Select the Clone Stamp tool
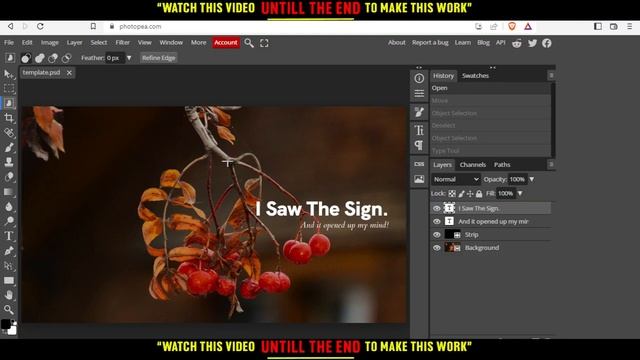Image resolution: width=640 pixels, height=360 pixels. [x=9, y=162]
